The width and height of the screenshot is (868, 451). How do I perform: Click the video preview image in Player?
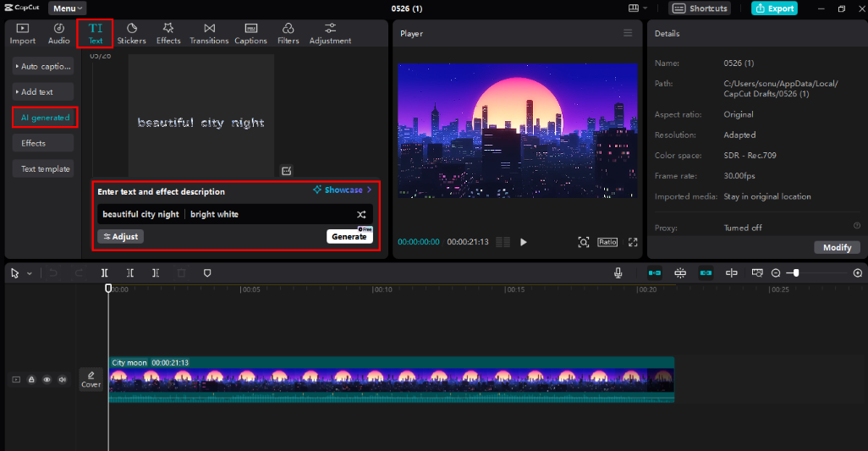518,130
